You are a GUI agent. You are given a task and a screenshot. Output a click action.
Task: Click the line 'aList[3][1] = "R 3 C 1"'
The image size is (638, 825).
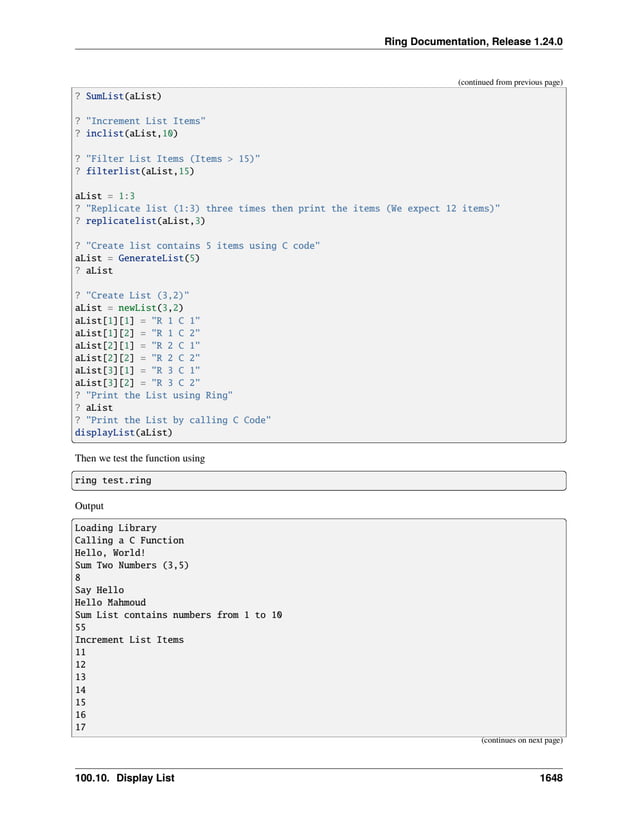point(137,370)
